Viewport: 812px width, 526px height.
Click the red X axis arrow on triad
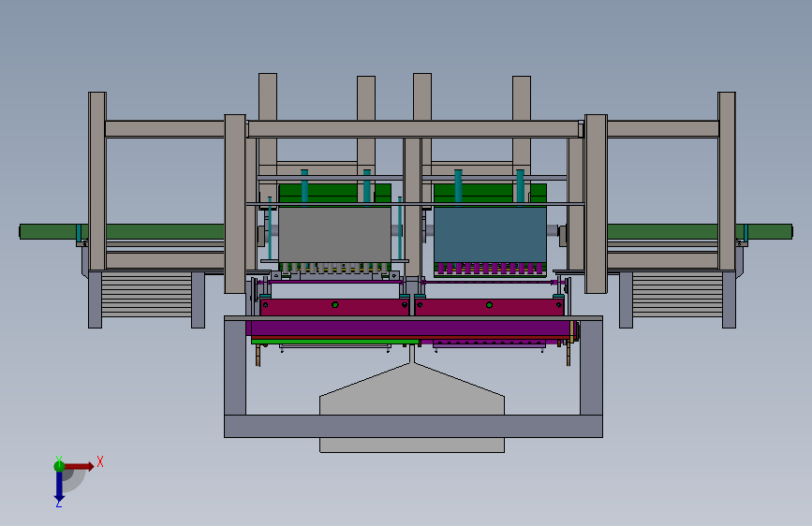pos(80,466)
